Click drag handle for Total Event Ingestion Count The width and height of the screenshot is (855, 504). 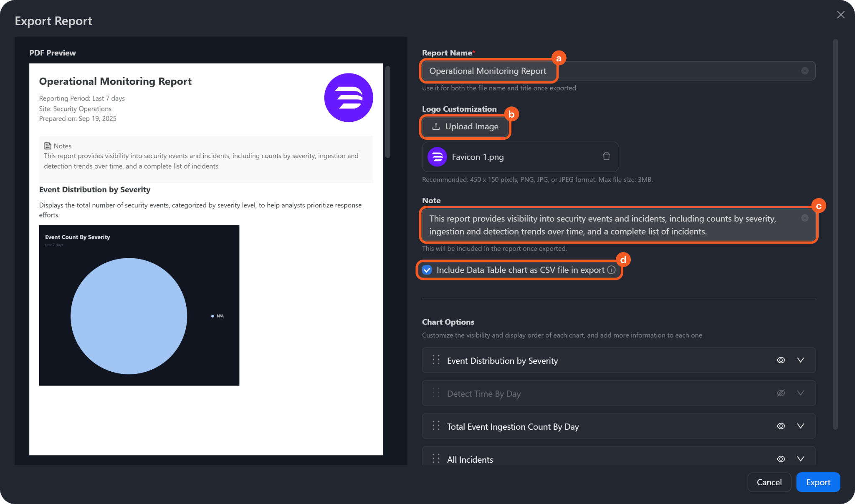pyautogui.click(x=436, y=426)
